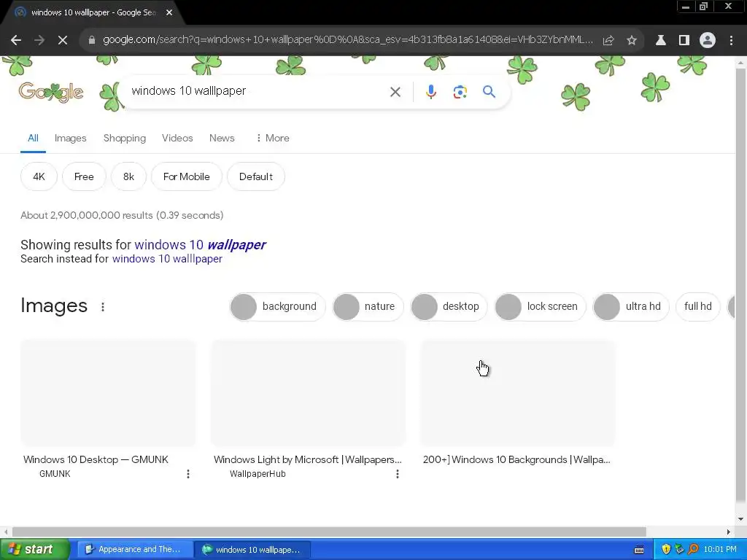Screen dimensions: 747x560
Task: Open options for the WallpaperHub image result
Action: (398, 474)
